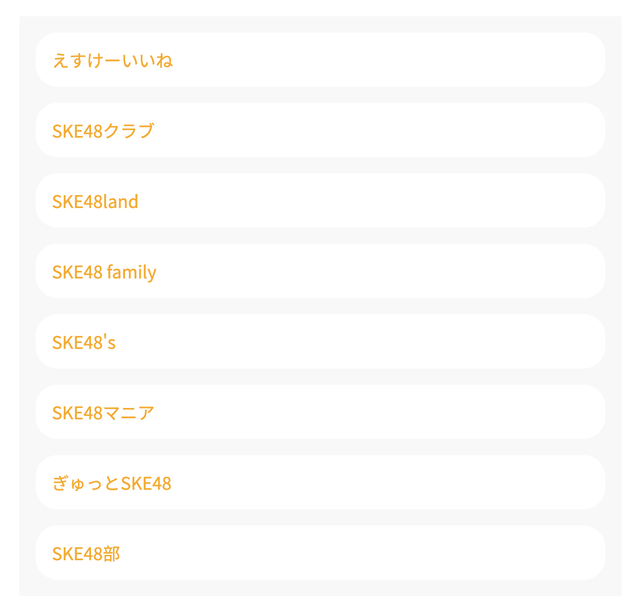Screen dimensions: 640x609
Task: Tap the SKE48land text label
Action: click(x=95, y=202)
